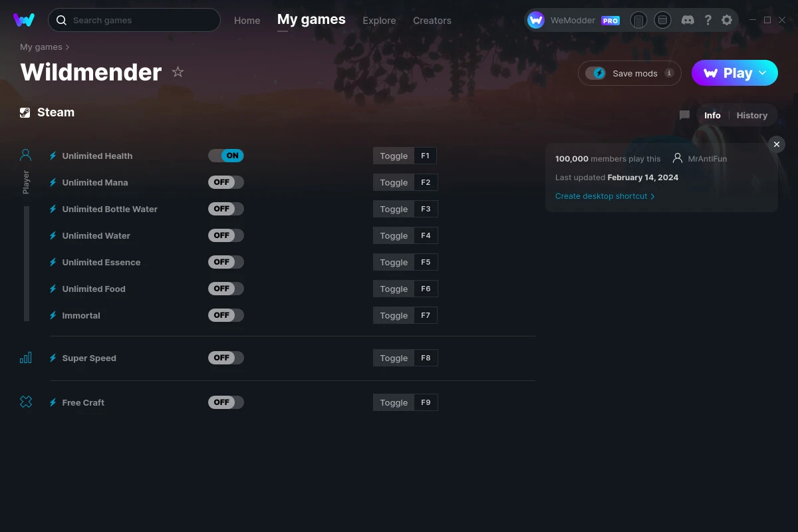Open WeMod settings via the gear icon
The width and height of the screenshot is (798, 532).
727,20
